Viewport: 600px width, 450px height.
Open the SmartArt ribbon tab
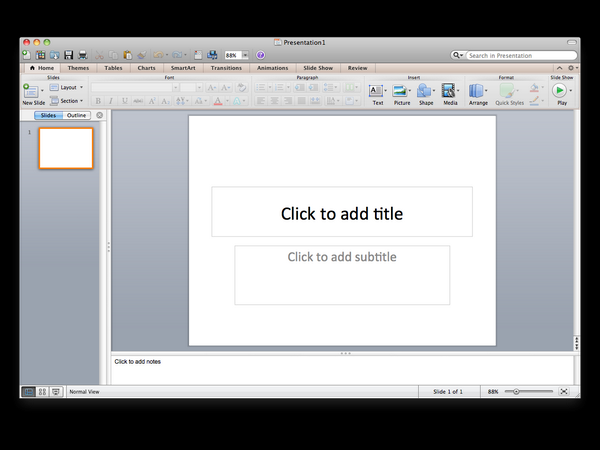point(183,68)
